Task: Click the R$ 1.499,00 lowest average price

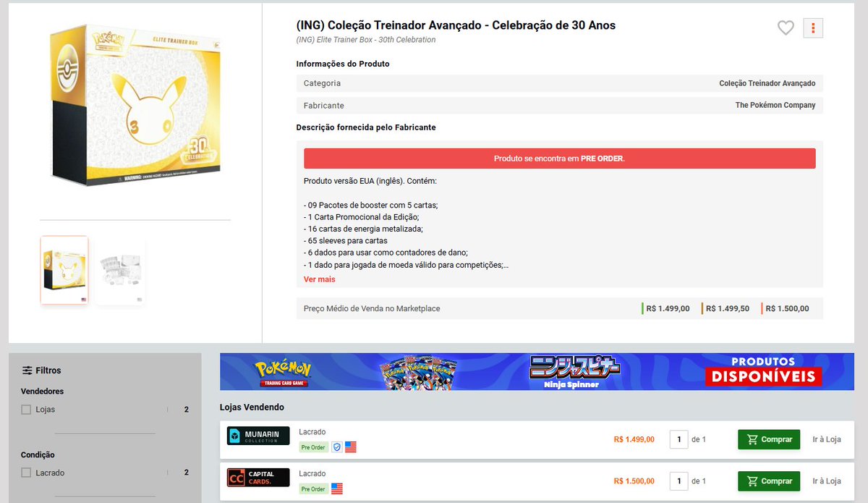Action: point(668,308)
